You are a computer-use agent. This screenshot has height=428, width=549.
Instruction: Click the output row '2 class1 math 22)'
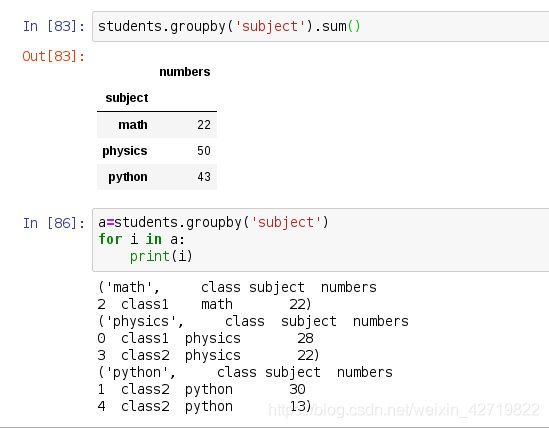tap(204, 304)
